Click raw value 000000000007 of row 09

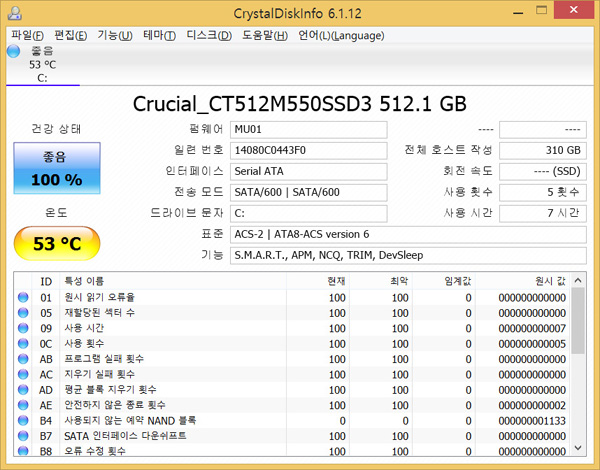point(532,328)
